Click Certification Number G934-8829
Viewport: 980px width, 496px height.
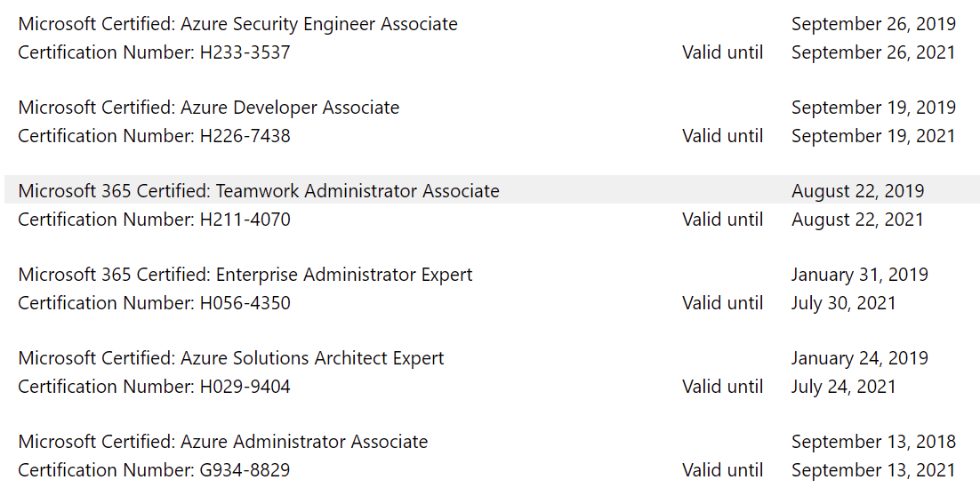[x=154, y=470]
